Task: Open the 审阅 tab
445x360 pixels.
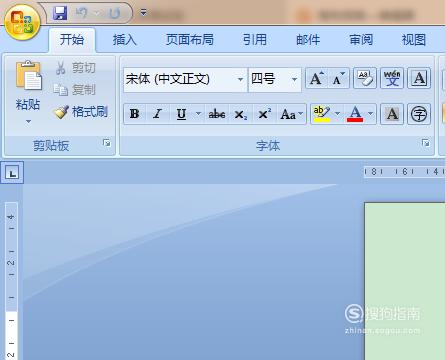Action: tap(361, 40)
